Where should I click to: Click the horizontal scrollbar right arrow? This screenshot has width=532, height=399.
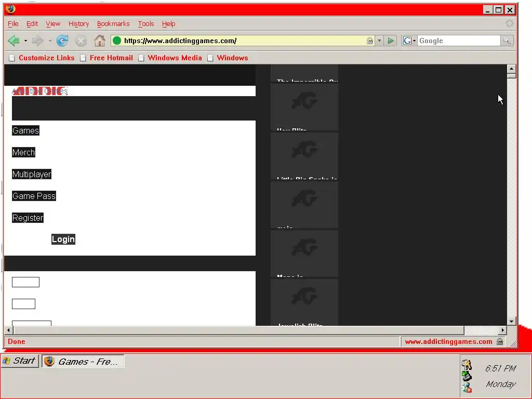(502, 330)
